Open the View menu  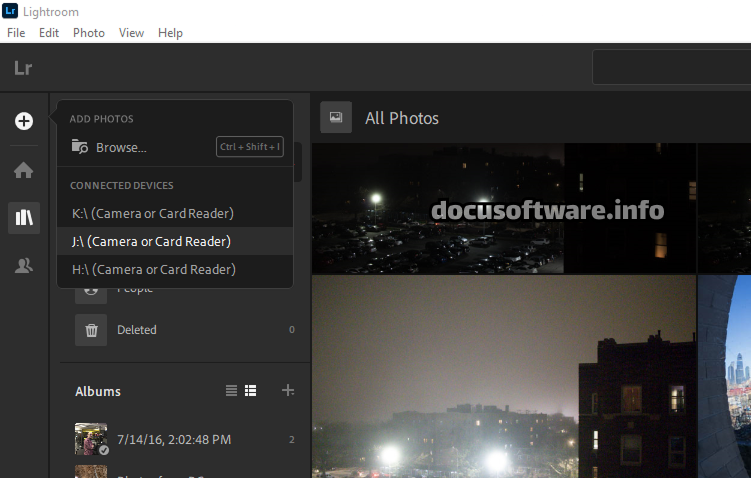(x=131, y=33)
